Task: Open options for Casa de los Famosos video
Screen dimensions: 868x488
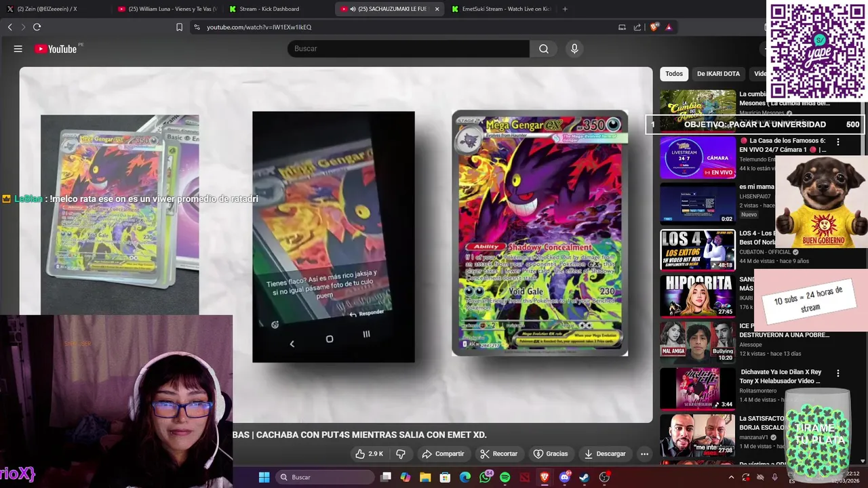Action: 838,142
